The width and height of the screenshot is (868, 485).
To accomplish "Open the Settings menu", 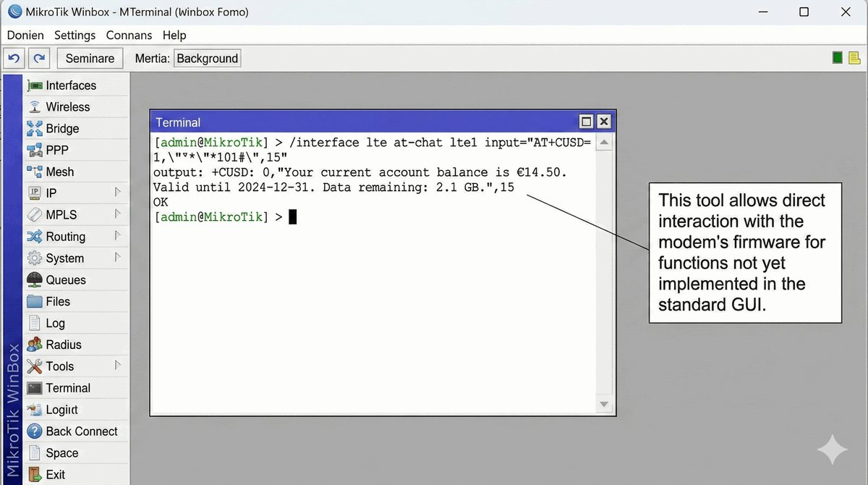I will [75, 35].
